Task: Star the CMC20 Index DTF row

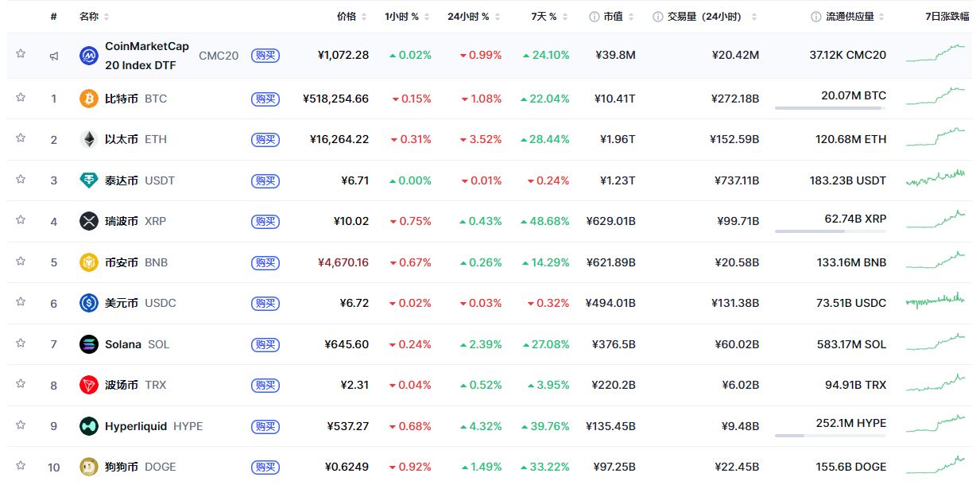Action: [x=21, y=54]
